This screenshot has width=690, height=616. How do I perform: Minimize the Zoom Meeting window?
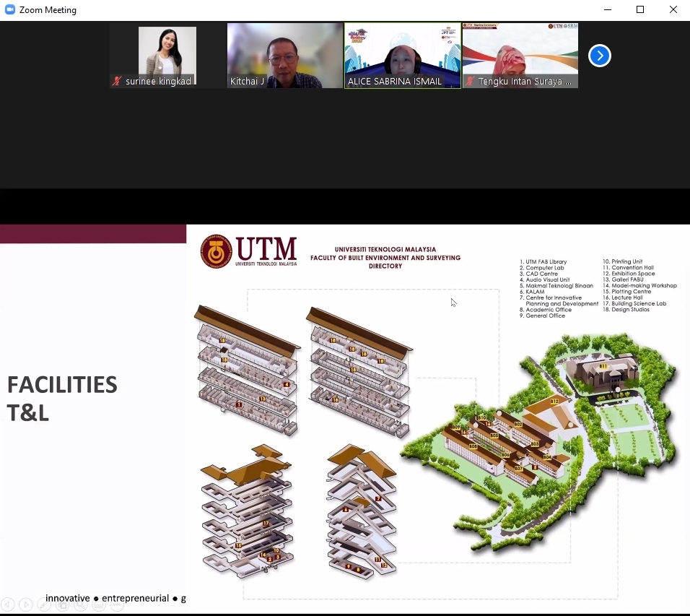606,10
